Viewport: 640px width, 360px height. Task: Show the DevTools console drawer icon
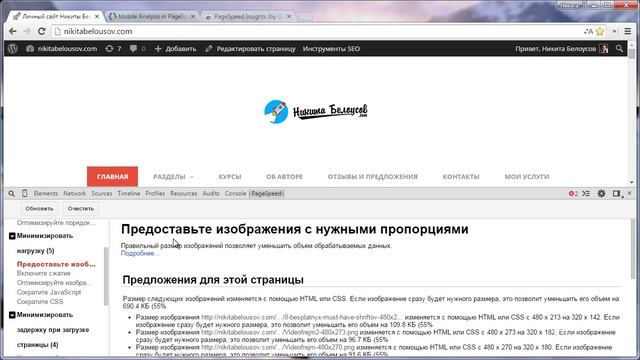586,193
